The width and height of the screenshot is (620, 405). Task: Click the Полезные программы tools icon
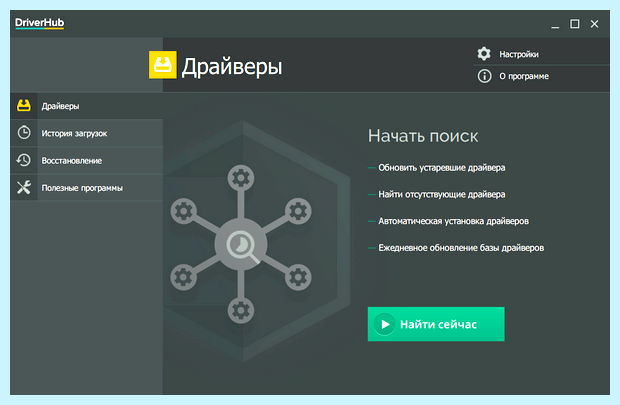point(24,187)
